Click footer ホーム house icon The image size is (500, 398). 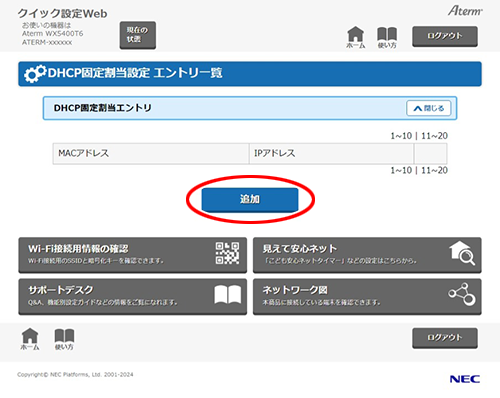click(x=30, y=339)
